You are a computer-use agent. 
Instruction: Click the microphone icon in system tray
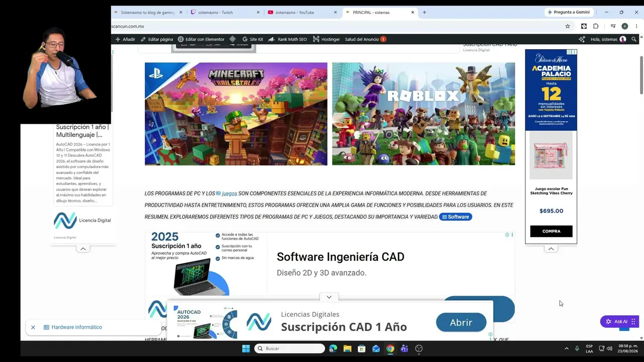[577, 348]
